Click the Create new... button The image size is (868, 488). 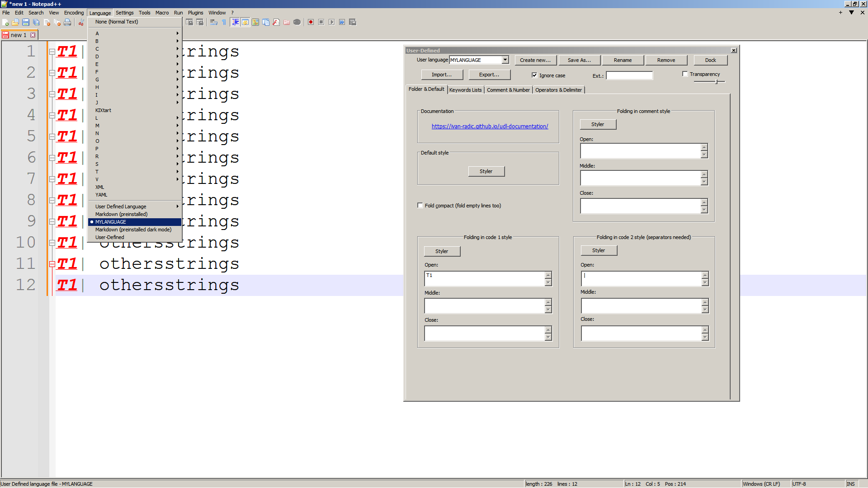(535, 60)
